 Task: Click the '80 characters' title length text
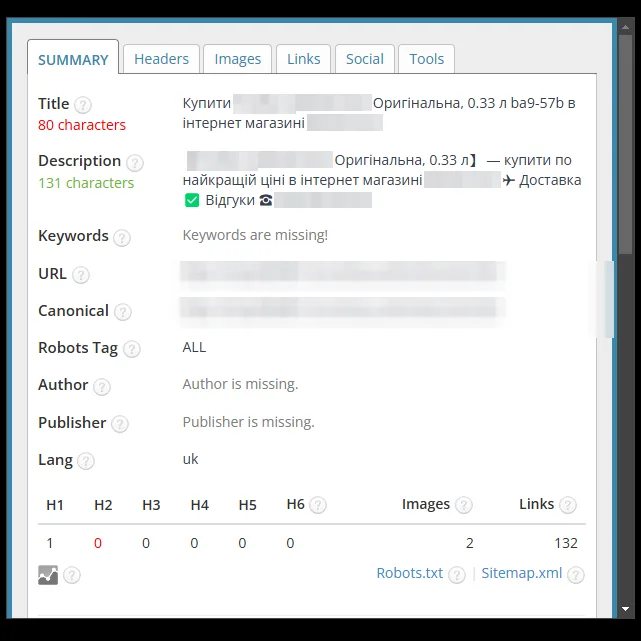pos(82,125)
